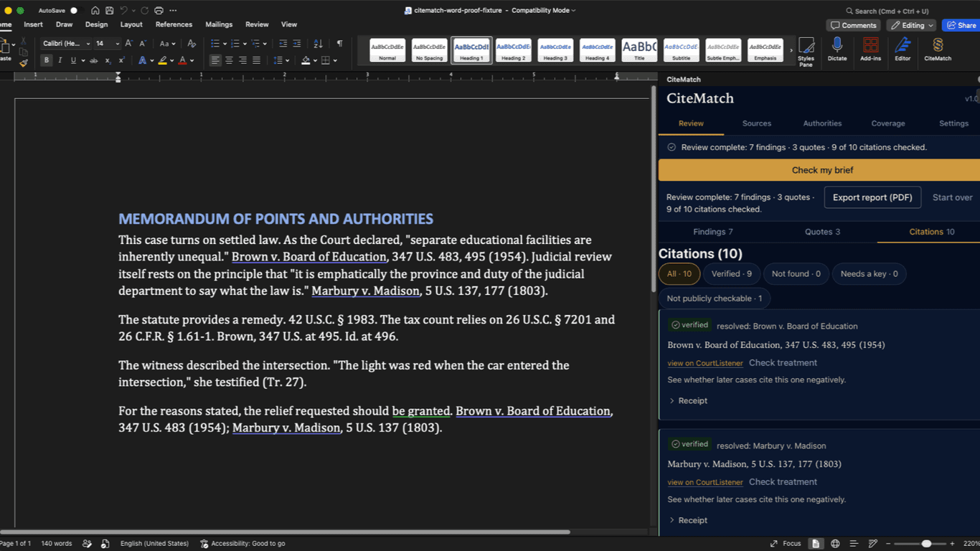The height and width of the screenshot is (551, 980).
Task: Click the Share button
Action: (x=961, y=25)
